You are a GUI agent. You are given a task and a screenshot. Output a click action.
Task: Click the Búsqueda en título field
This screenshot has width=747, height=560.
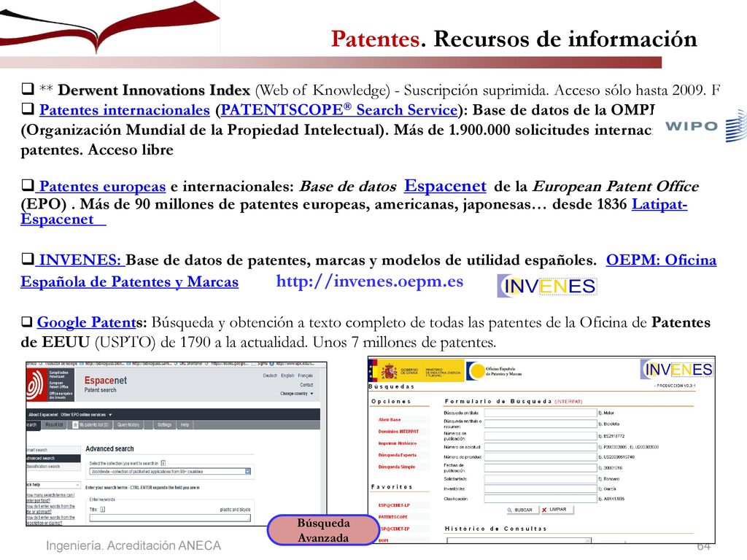point(541,413)
